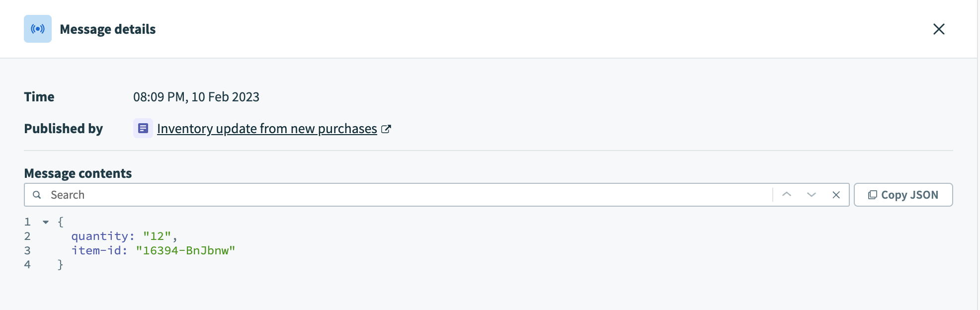
Task: Click the broadcast message icon in the header
Action: tap(37, 29)
